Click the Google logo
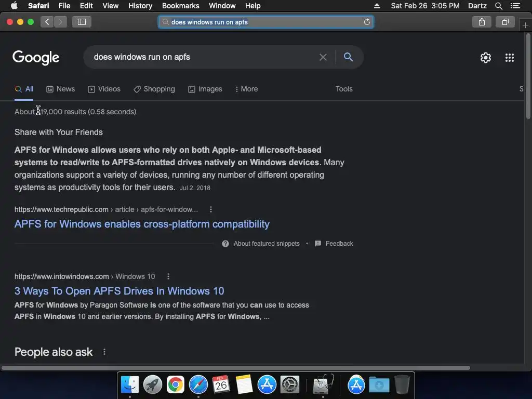 click(x=36, y=58)
